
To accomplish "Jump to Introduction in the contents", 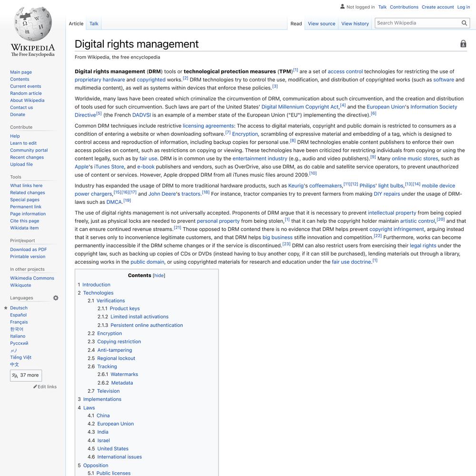I will (x=96, y=285).
